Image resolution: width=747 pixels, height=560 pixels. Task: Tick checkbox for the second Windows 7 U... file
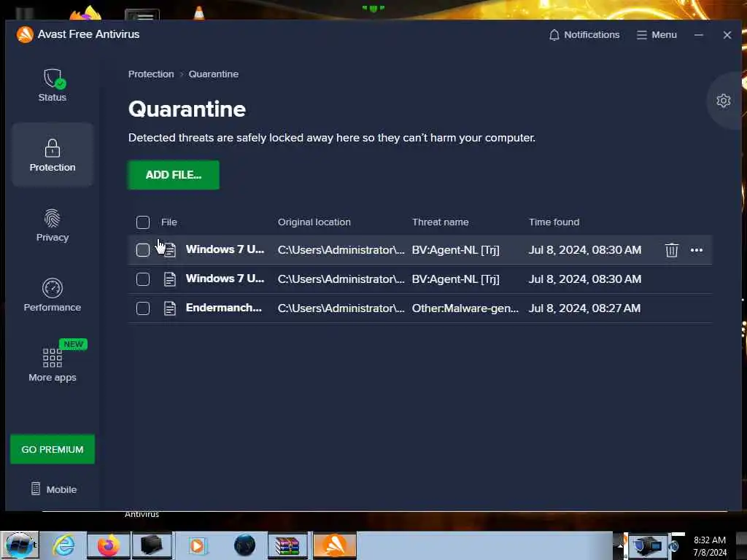(x=143, y=279)
